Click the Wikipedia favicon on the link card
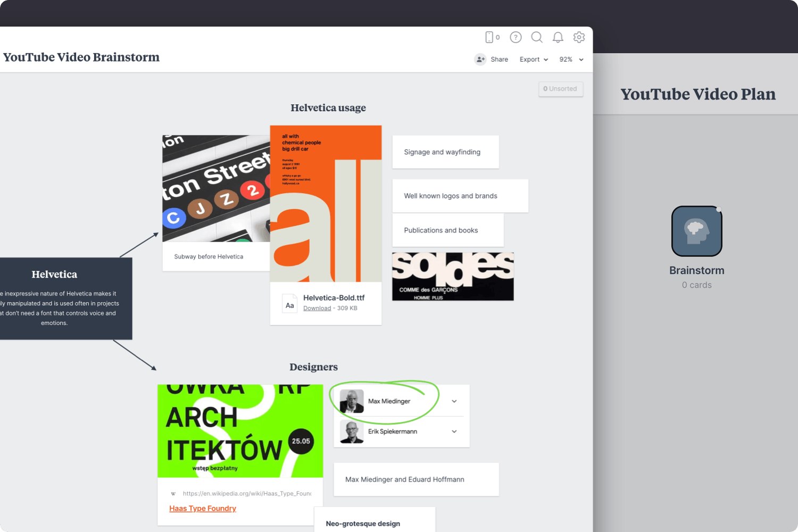The height and width of the screenshot is (532, 798). pos(173,494)
